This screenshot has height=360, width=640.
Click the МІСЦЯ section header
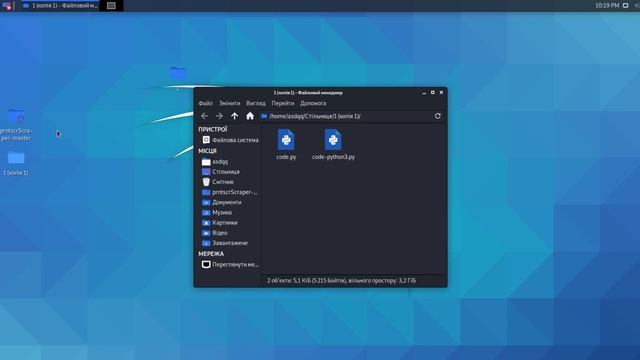click(207, 151)
